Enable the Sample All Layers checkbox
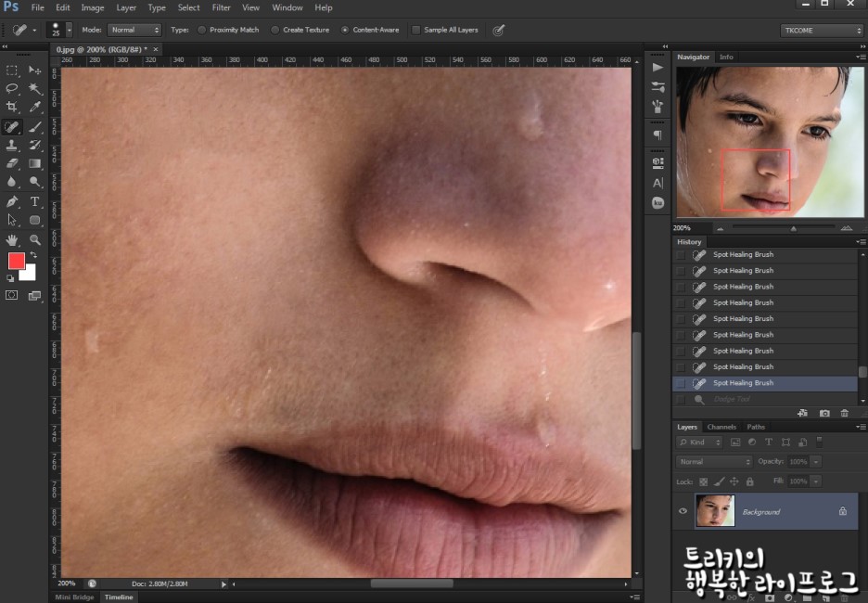 click(415, 30)
